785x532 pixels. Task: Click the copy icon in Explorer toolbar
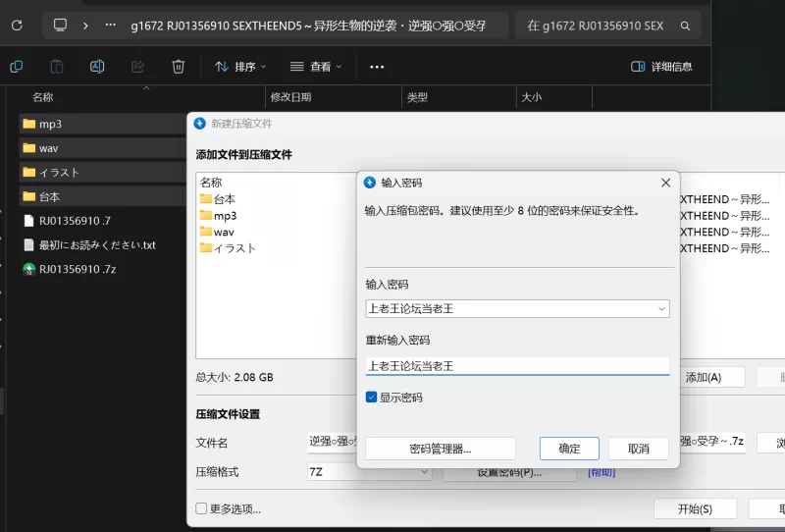[x=17, y=67]
